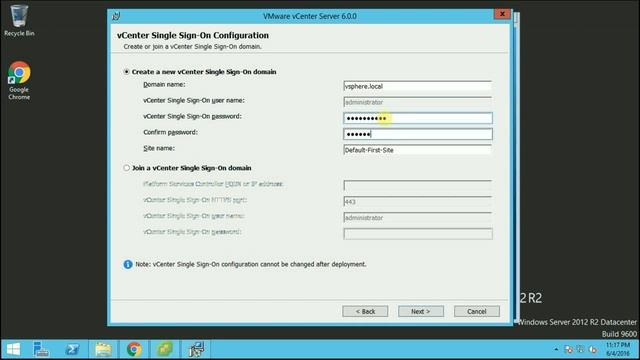
Task: Click the blue info note icon
Action: [128, 264]
